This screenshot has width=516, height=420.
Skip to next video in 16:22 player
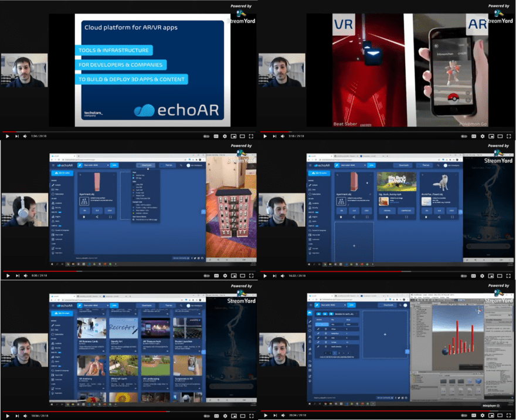click(x=274, y=276)
